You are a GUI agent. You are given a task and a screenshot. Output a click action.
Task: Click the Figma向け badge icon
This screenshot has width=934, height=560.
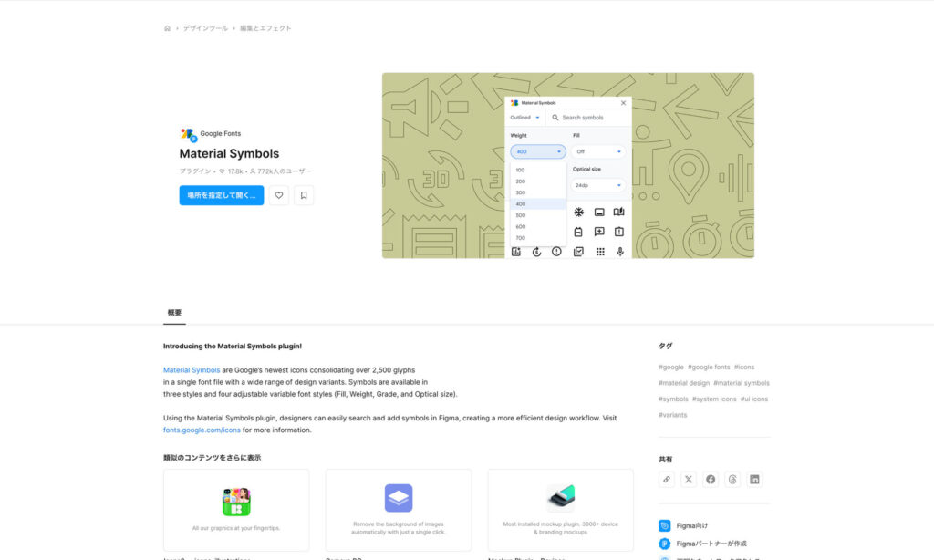[x=665, y=526]
